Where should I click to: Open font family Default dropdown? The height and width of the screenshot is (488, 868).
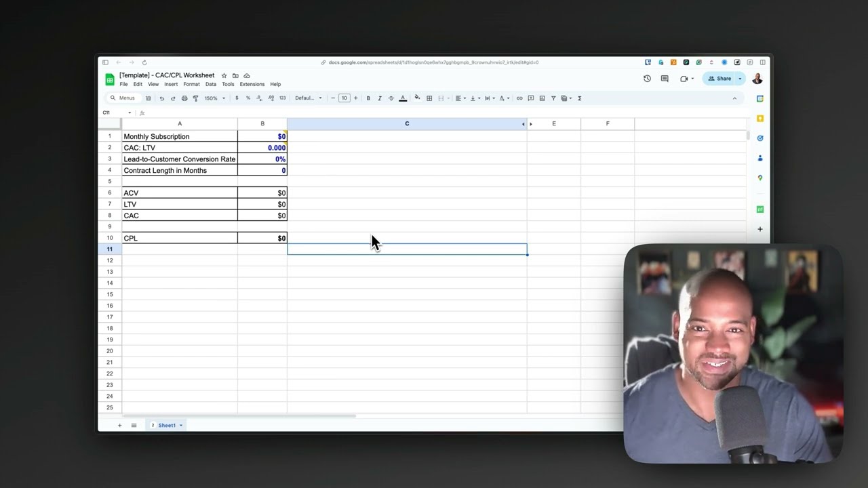(x=309, y=98)
